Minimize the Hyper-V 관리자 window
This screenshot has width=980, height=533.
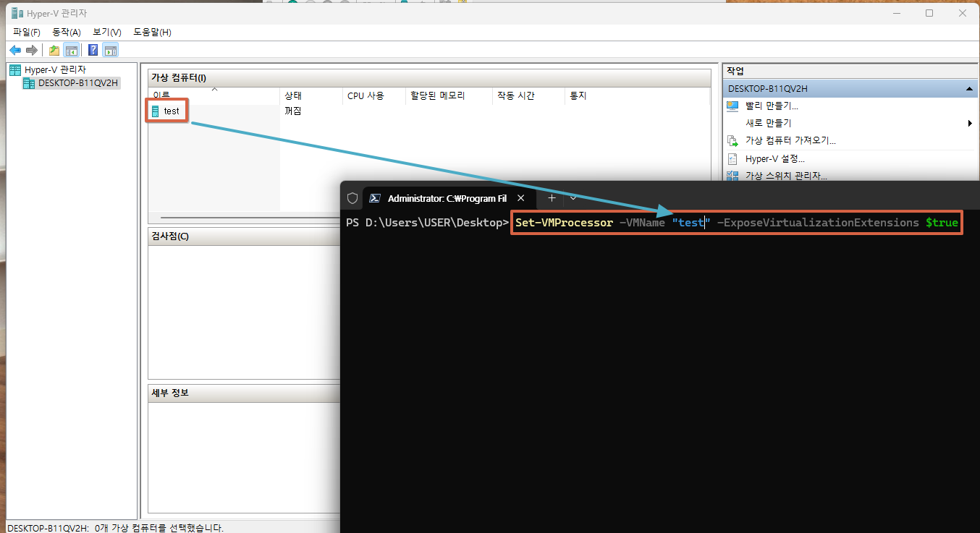(x=897, y=13)
